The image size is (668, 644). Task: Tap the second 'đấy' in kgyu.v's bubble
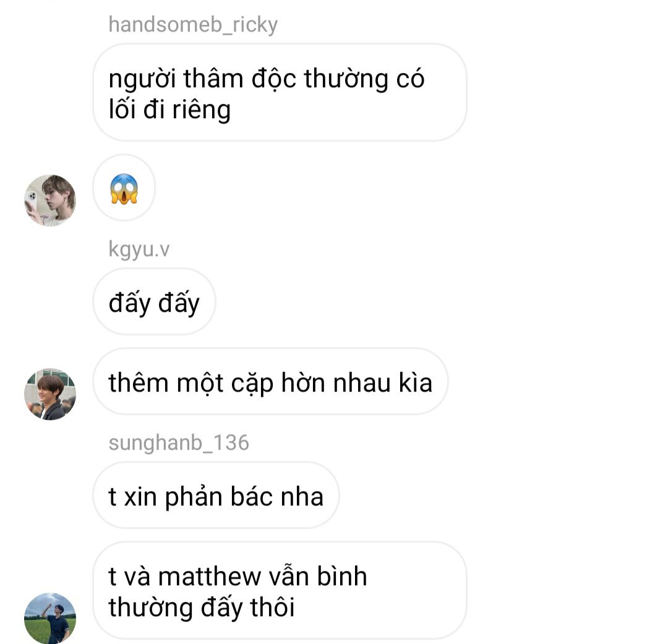(x=179, y=303)
